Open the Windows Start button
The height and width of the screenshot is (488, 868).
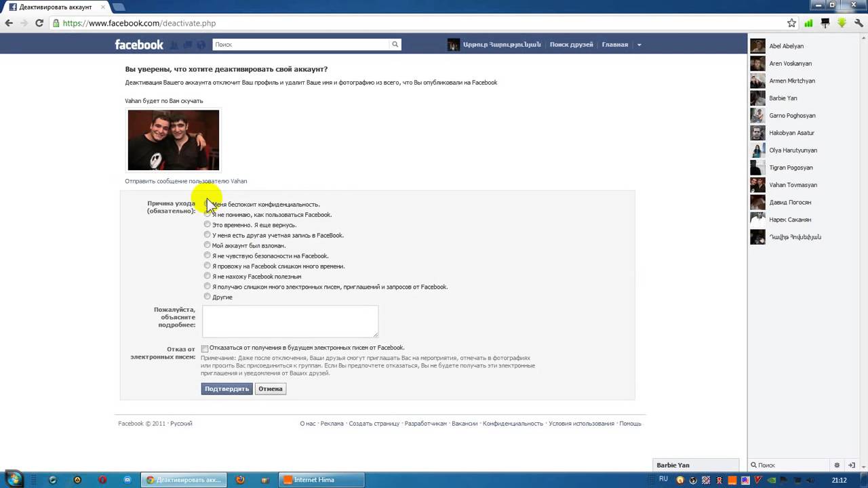click(x=14, y=479)
